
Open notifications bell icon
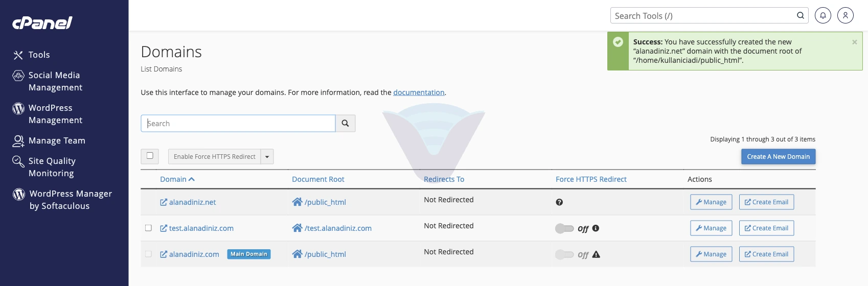[823, 15]
